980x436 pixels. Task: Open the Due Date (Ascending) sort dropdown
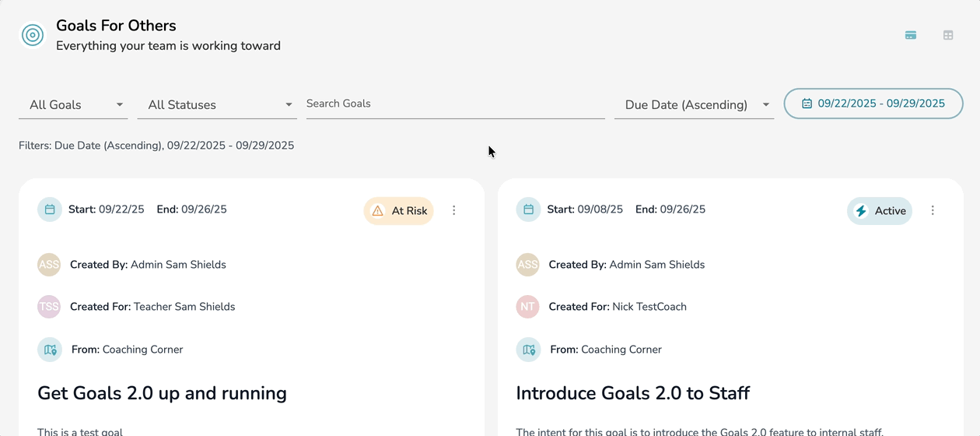pos(694,105)
